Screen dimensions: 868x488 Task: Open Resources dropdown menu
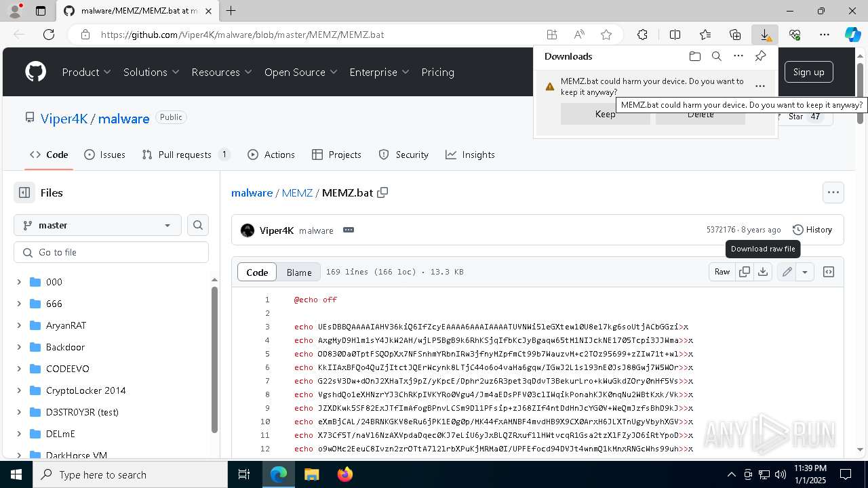(222, 72)
